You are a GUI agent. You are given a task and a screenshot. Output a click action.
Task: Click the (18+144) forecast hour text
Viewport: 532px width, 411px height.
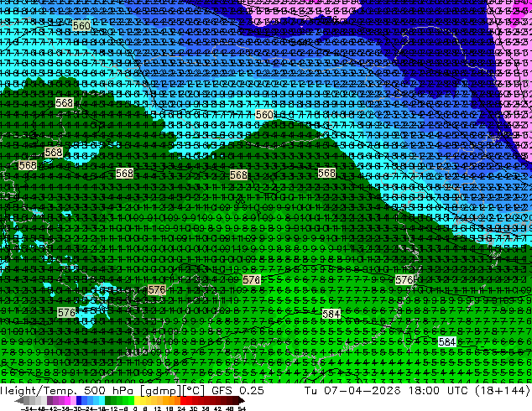[x=502, y=391]
